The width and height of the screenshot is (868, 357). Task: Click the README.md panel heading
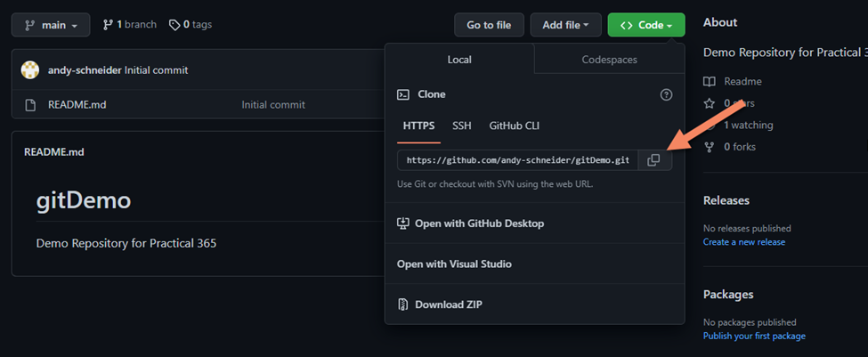(x=54, y=151)
